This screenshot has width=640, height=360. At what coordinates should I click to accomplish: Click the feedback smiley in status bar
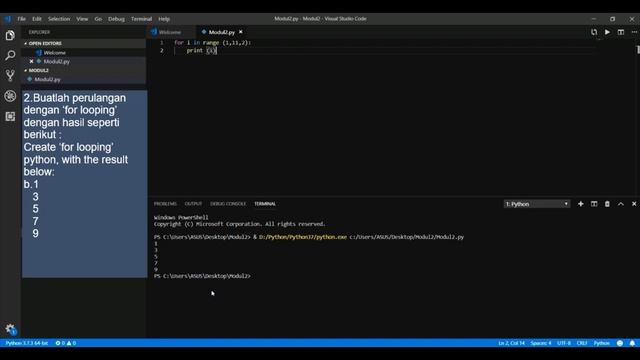620,343
